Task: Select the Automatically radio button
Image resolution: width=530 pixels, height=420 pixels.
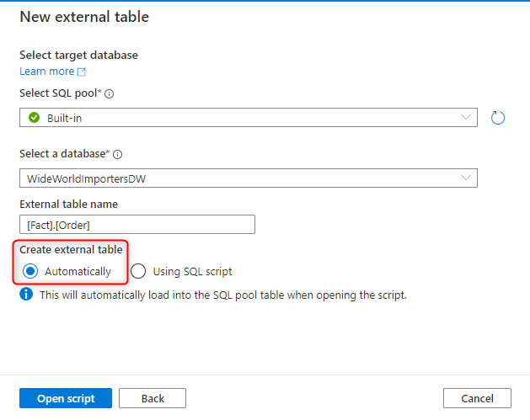Action: 30,271
